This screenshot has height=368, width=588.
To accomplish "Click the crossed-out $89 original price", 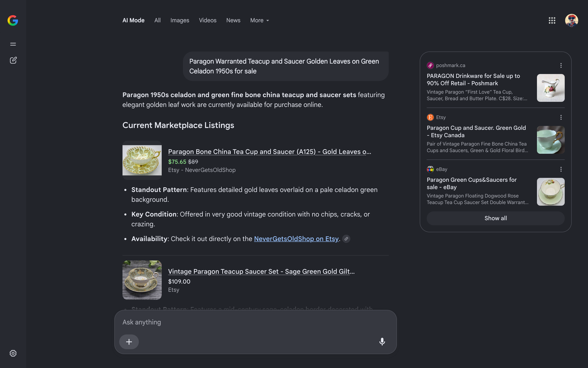I will (x=193, y=162).
